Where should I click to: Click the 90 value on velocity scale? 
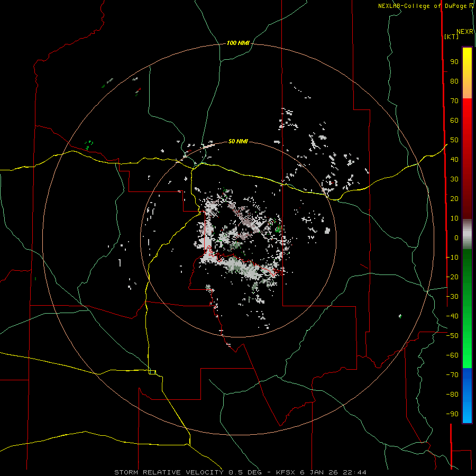454,62
